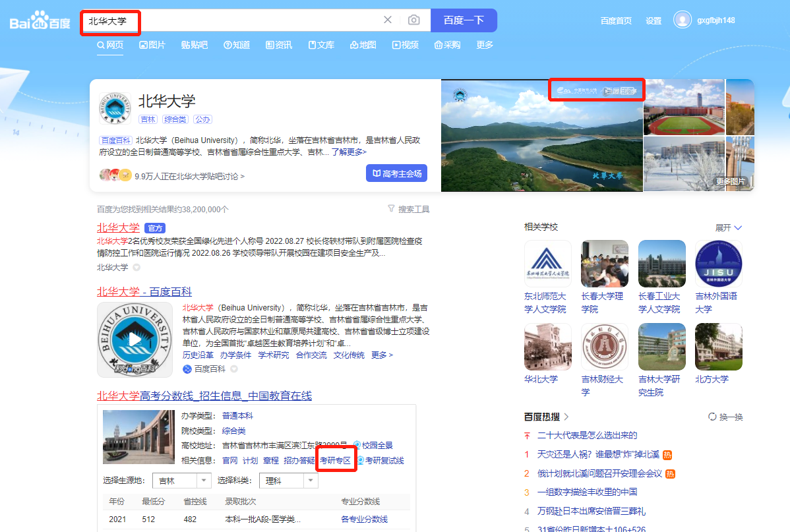This screenshot has width=790, height=532.
Task: Switch to the 图片 tab
Action: (x=152, y=45)
